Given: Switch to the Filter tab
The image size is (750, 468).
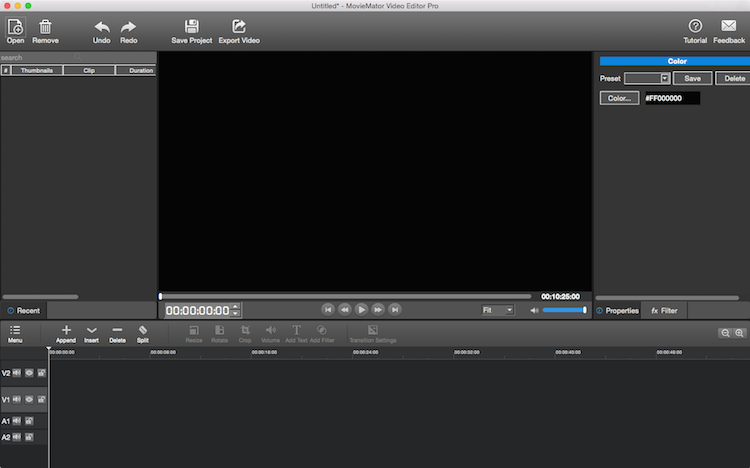Looking at the screenshot, I should coord(665,311).
